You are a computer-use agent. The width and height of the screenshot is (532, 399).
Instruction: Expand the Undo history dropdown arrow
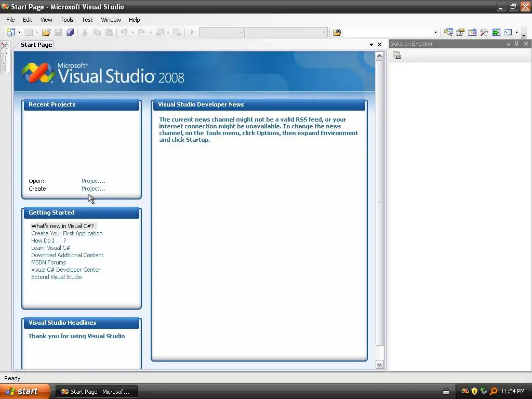132,32
